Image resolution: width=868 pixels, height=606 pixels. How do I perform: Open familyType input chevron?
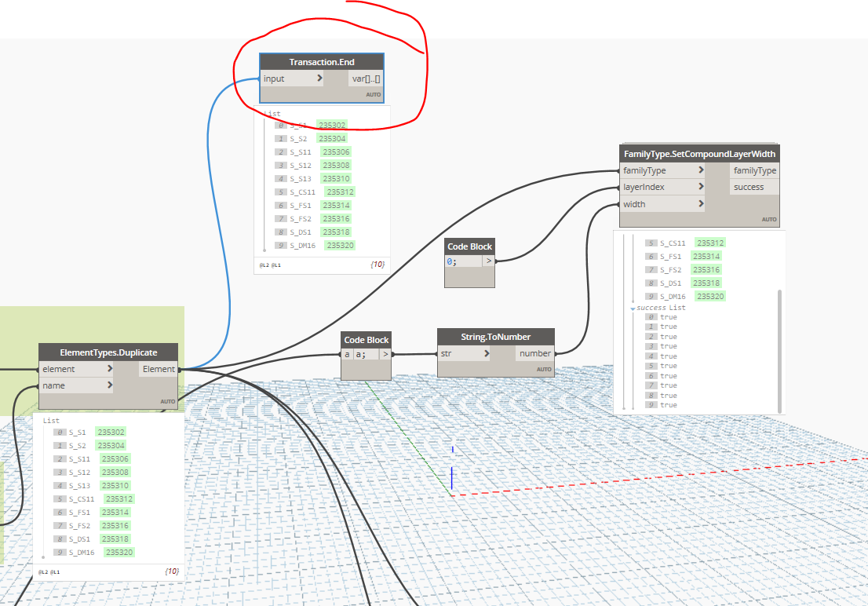pos(701,170)
